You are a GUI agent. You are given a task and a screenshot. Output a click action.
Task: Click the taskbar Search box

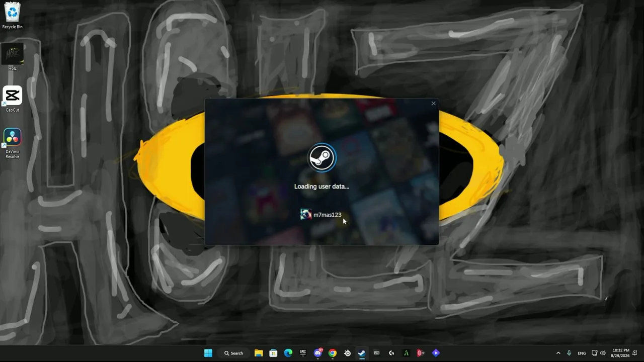[234, 353]
